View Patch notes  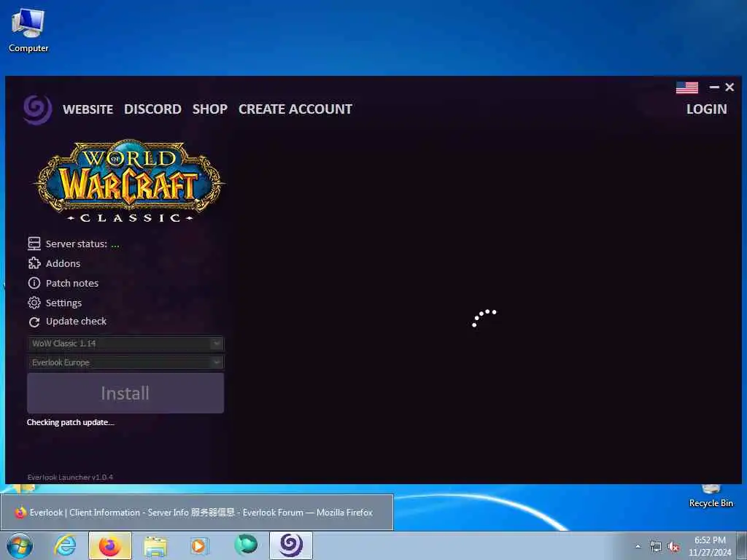[72, 283]
